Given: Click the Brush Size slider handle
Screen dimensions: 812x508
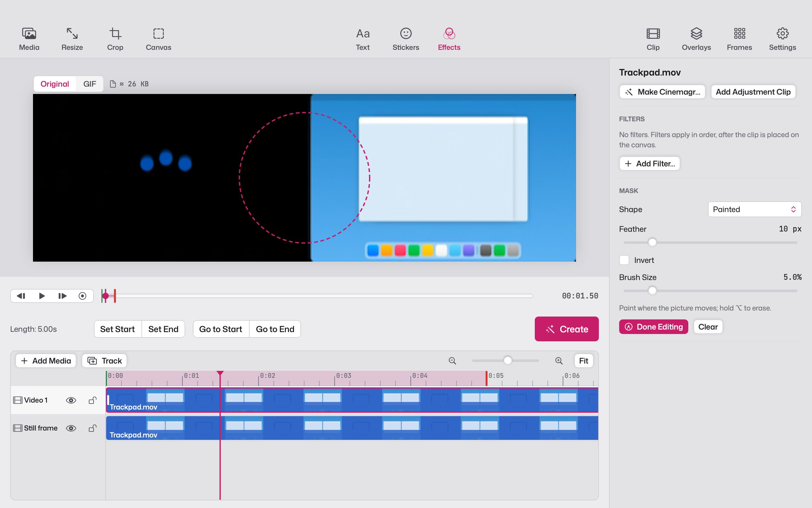Looking at the screenshot, I should click(652, 291).
